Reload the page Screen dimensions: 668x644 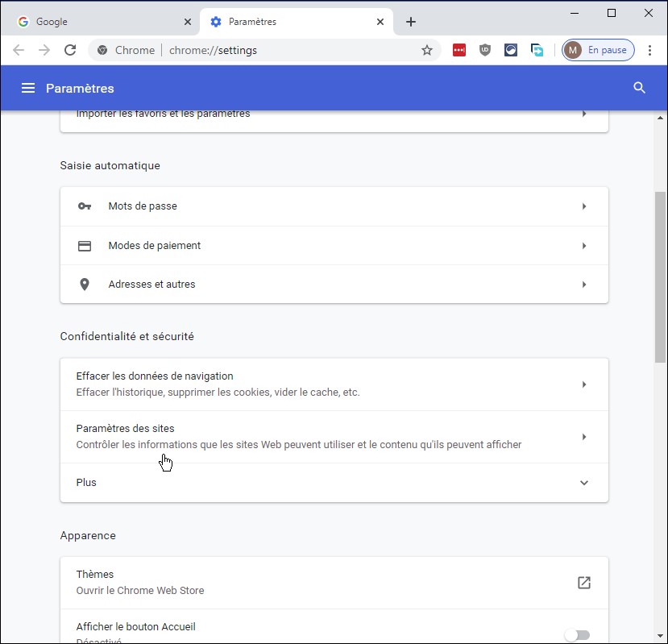(70, 50)
